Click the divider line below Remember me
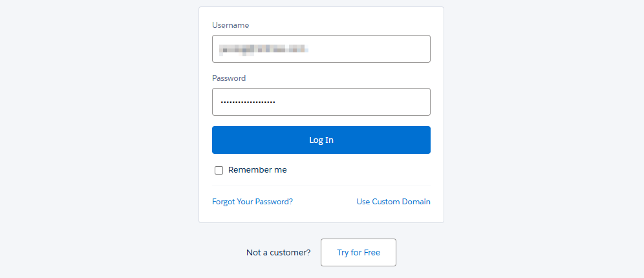Image resolution: width=644 pixels, height=278 pixels. point(321,186)
